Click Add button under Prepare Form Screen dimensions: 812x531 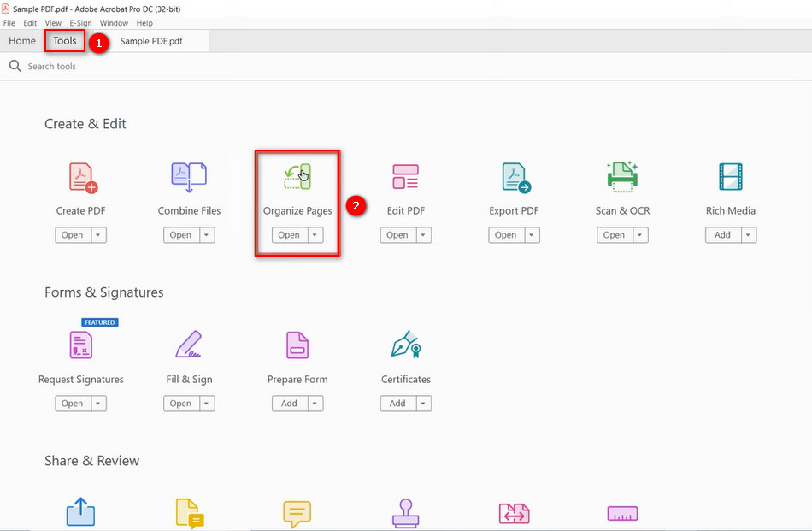[289, 404]
